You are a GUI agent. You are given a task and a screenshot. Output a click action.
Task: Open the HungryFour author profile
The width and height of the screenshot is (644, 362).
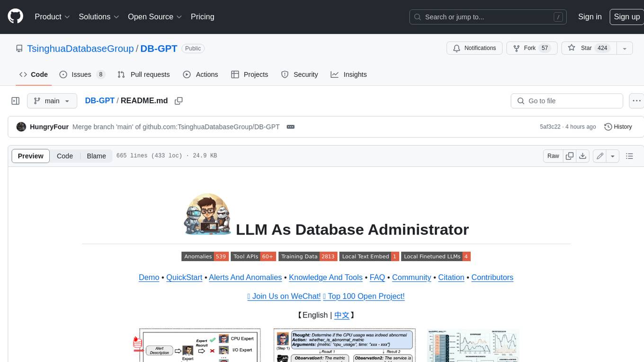pyautogui.click(x=49, y=127)
